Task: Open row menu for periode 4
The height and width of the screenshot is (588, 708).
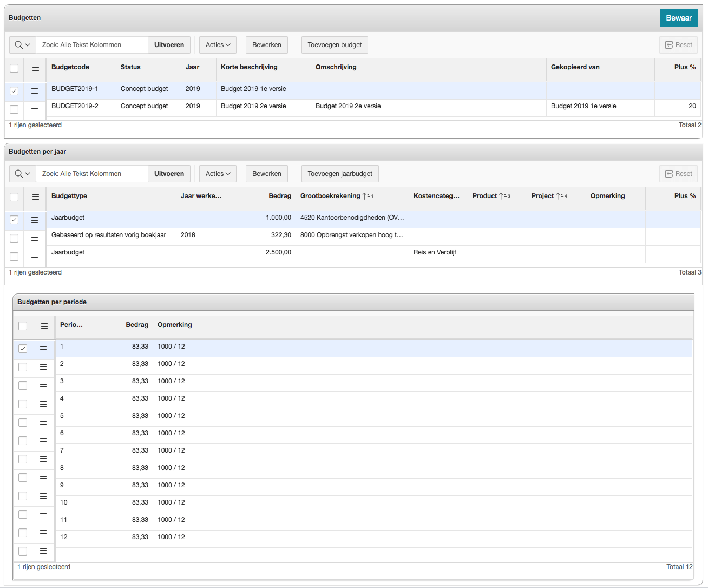Action: coord(43,404)
